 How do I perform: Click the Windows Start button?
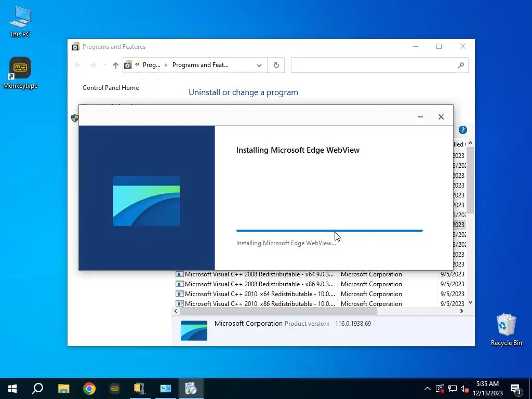pos(12,389)
